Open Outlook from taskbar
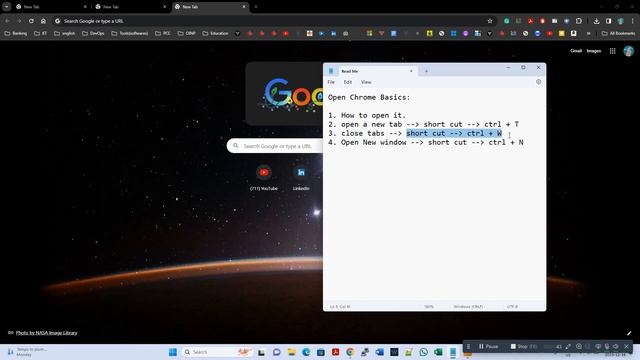Image resolution: width=640 pixels, height=360 pixels. (380, 352)
